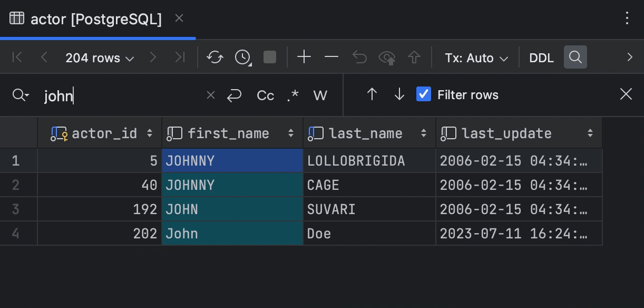
Task: Sort by the first_name column arrows
Action: click(290, 133)
